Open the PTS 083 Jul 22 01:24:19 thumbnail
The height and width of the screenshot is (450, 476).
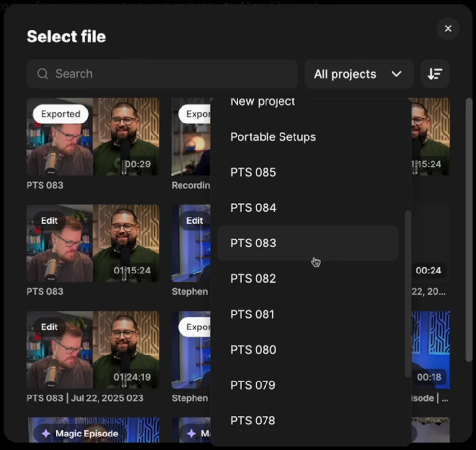click(x=93, y=350)
